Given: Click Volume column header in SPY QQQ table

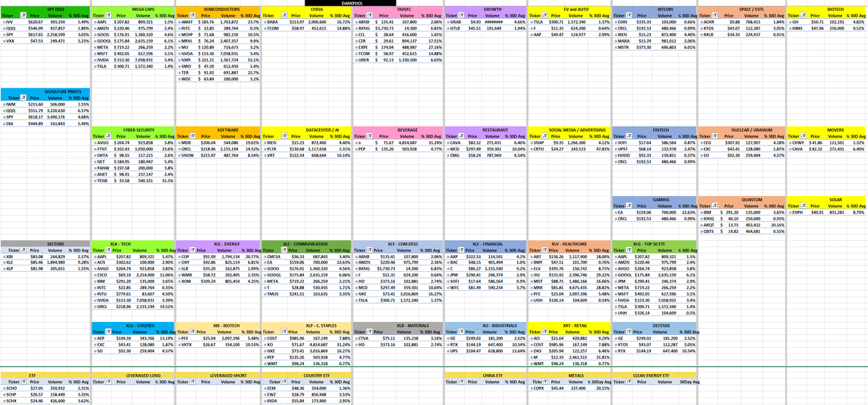Looking at the screenshot, I should 56,15.
